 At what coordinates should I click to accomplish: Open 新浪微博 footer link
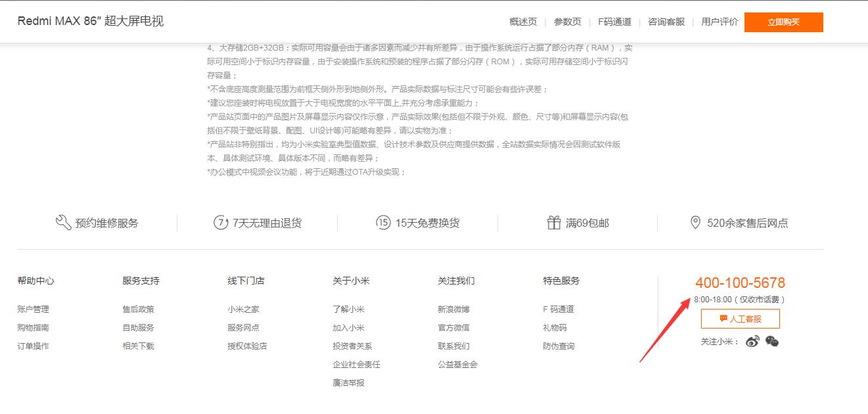point(454,309)
